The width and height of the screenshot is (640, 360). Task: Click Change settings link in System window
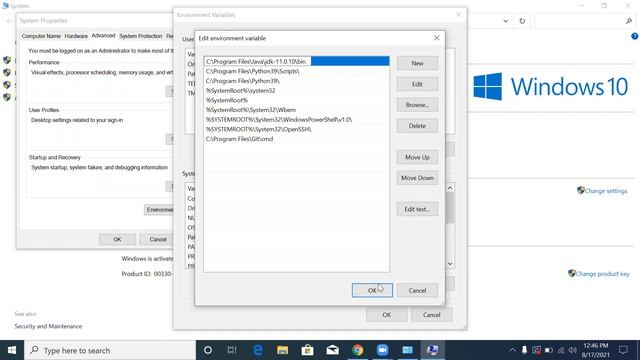(606, 191)
